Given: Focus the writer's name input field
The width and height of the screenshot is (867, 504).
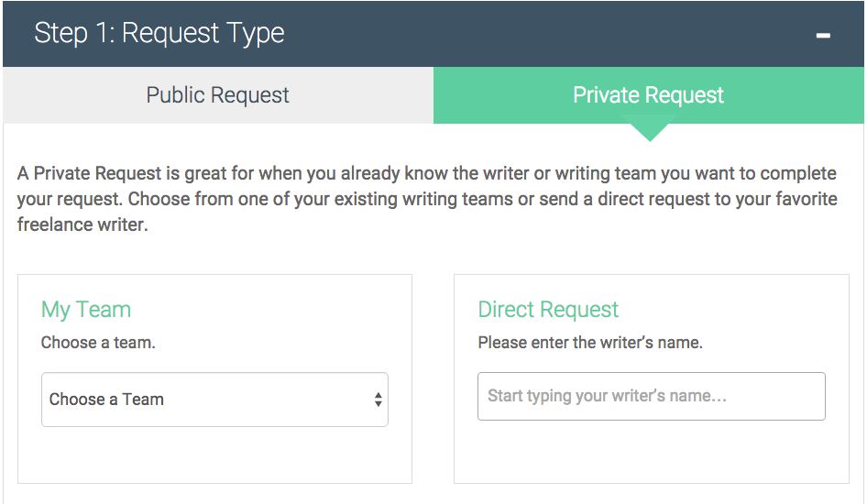Looking at the screenshot, I should click(651, 396).
